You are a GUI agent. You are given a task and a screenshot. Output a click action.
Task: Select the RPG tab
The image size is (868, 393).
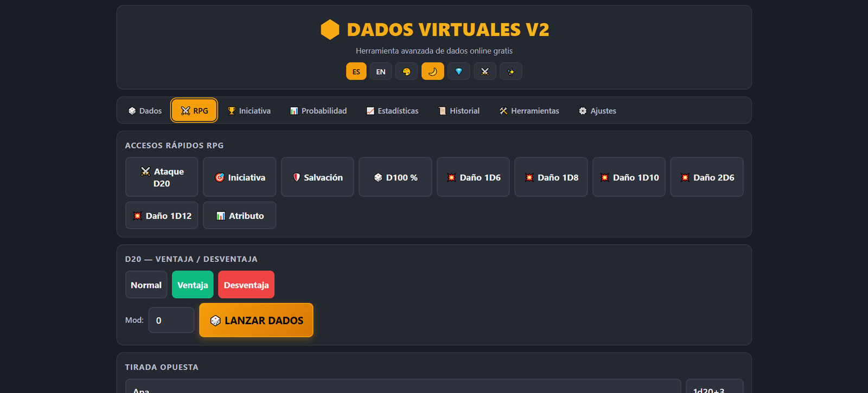click(194, 111)
